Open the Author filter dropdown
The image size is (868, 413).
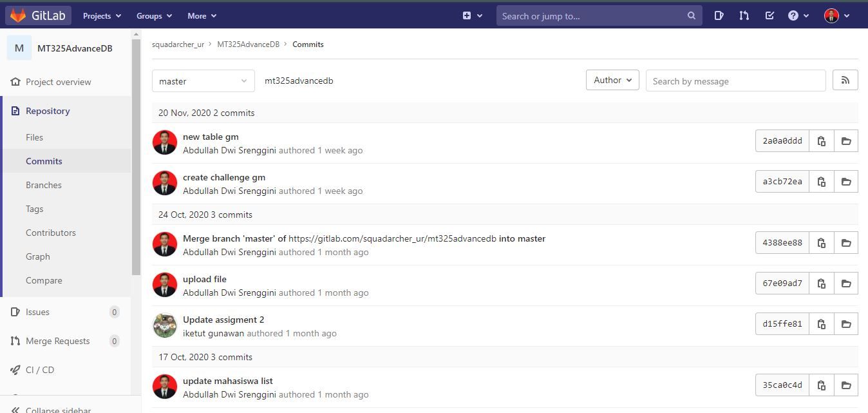click(x=612, y=81)
